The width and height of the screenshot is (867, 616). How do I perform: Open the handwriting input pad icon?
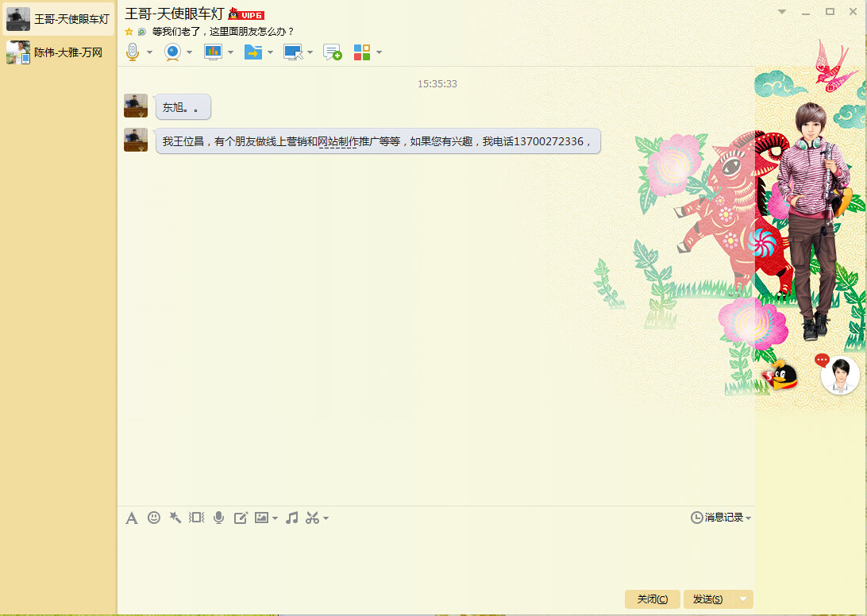point(241,518)
